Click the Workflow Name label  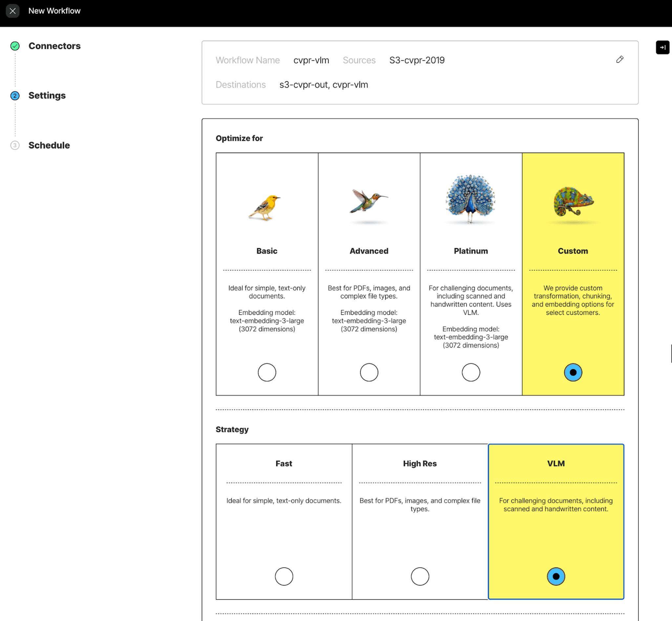248,60
